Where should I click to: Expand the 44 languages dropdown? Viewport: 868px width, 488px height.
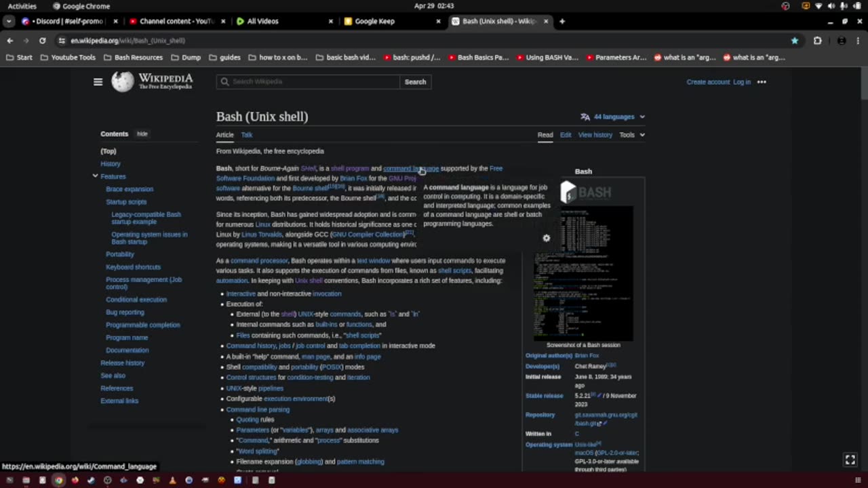click(613, 117)
